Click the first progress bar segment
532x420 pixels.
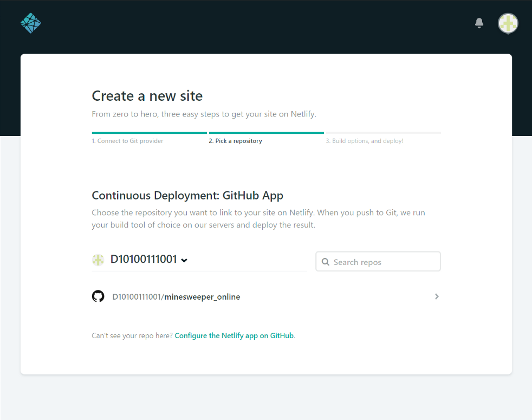point(150,133)
